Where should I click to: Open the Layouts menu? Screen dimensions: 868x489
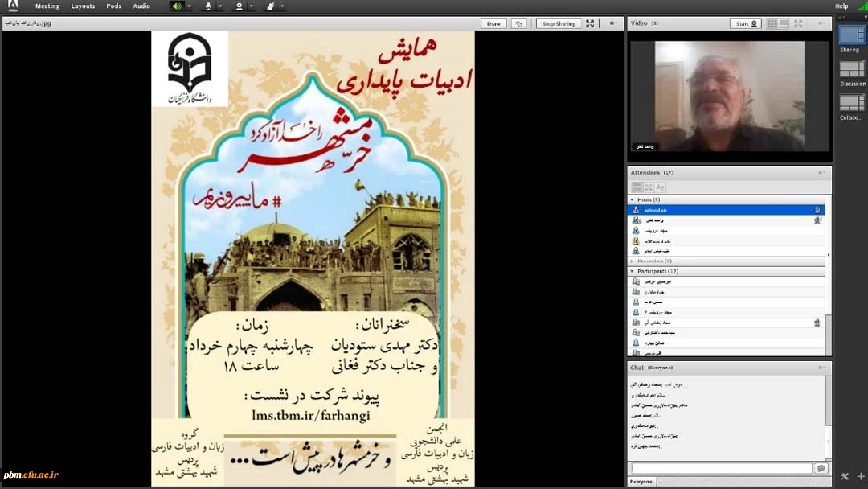[83, 6]
